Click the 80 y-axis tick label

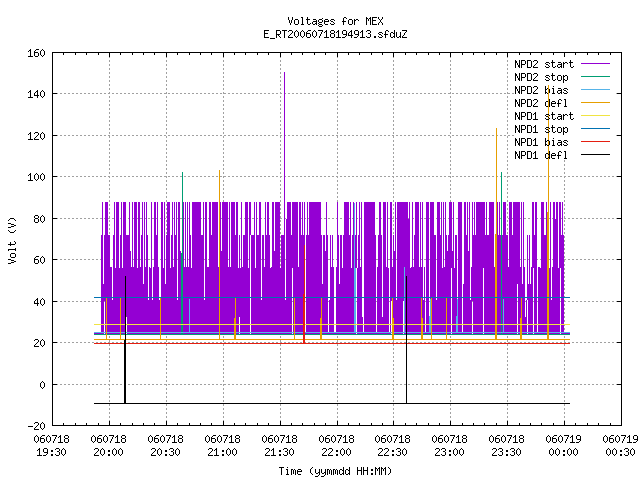(39, 219)
